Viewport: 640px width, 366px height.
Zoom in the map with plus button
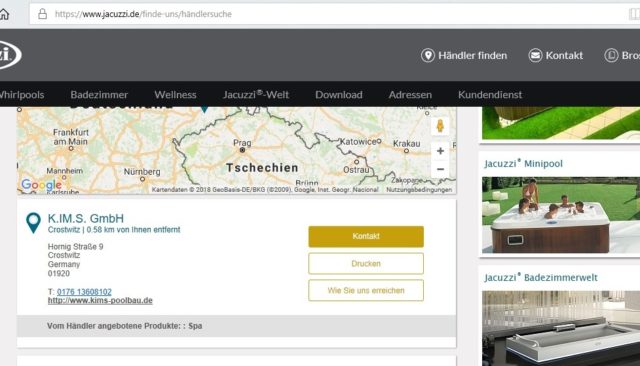(x=440, y=151)
